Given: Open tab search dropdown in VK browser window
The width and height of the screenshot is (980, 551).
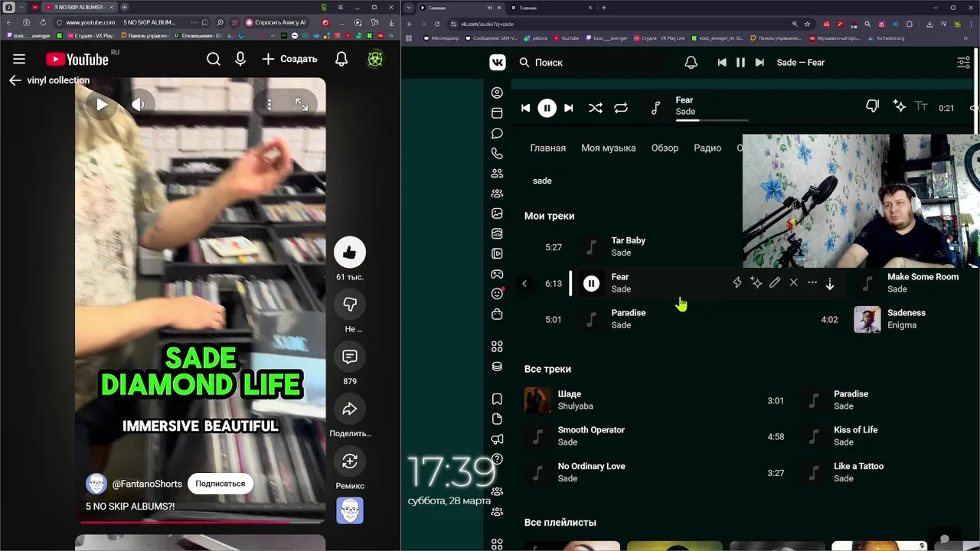Looking at the screenshot, I should (x=409, y=8).
